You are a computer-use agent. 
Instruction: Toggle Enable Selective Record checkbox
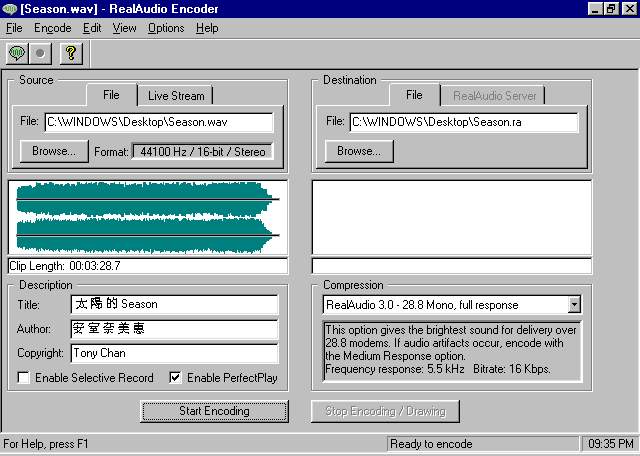coord(23,378)
